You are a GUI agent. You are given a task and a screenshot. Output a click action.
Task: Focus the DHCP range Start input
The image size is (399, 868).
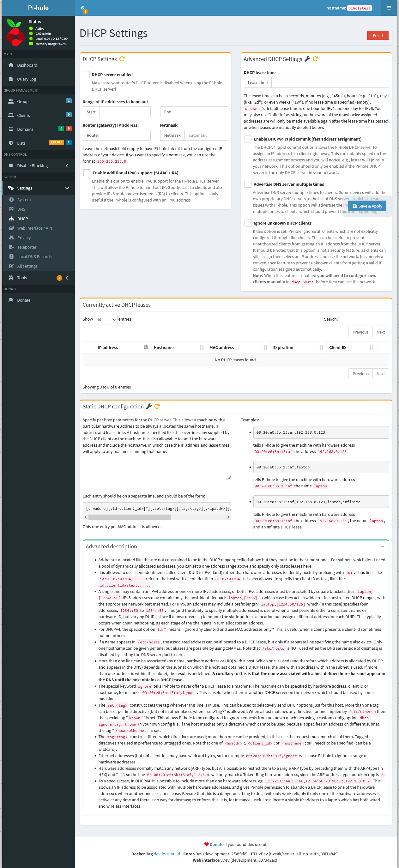pyautogui.click(x=125, y=112)
